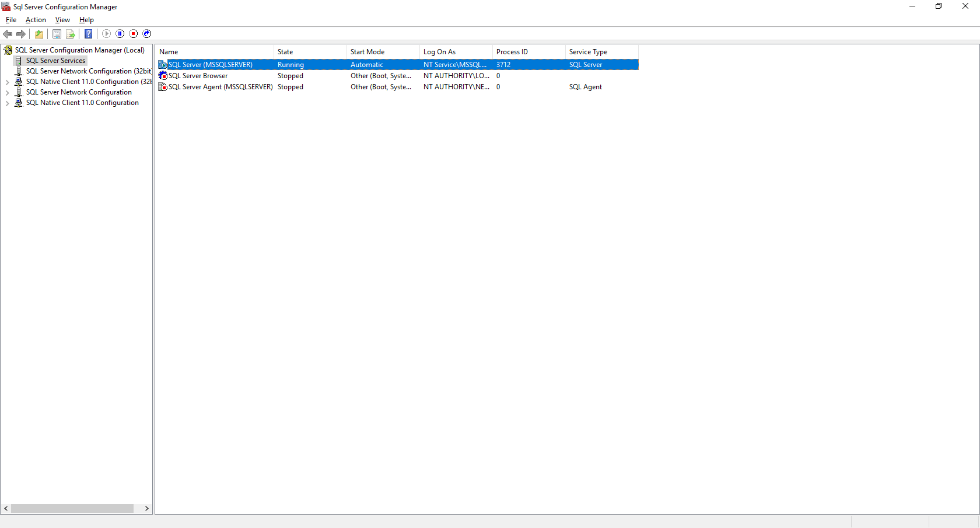Open the blue Help question-mark icon
The height and width of the screenshot is (528, 980).
pos(89,34)
